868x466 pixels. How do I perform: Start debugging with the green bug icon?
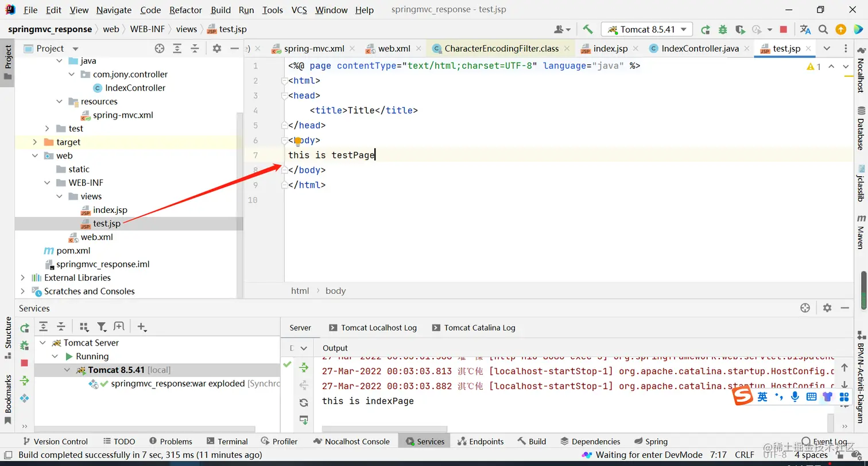pyautogui.click(x=723, y=29)
